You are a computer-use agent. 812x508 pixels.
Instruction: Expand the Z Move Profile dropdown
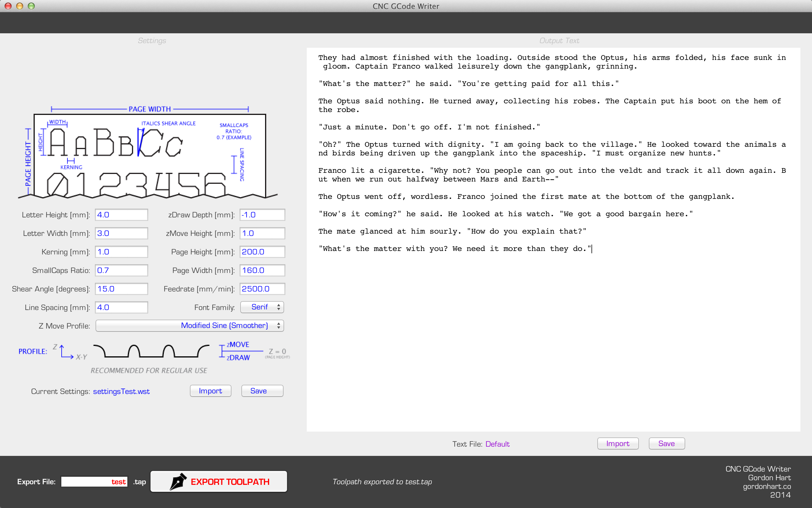190,326
